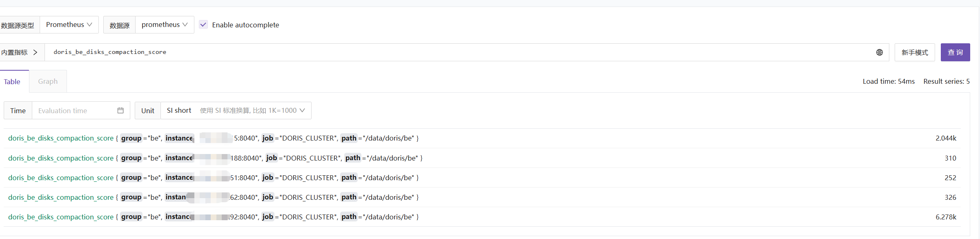This screenshot has height=239, width=980.
Task: Click the instance label in the 326 row
Action: point(176,197)
